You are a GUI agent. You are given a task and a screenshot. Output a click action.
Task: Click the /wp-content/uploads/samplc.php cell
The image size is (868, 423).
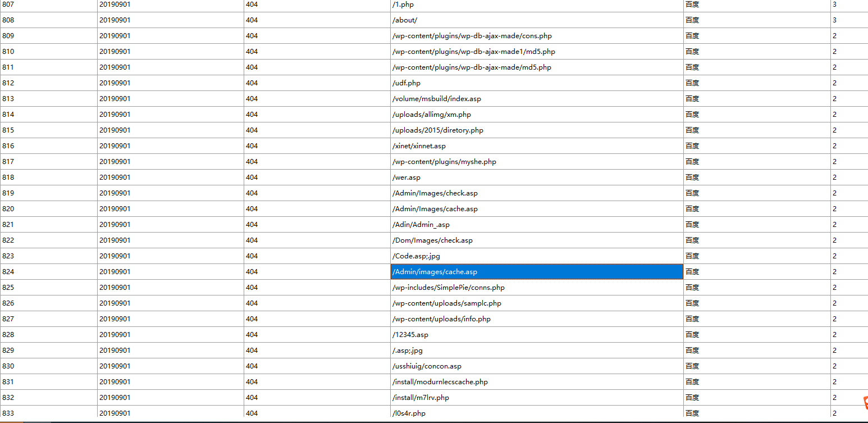click(x=537, y=303)
